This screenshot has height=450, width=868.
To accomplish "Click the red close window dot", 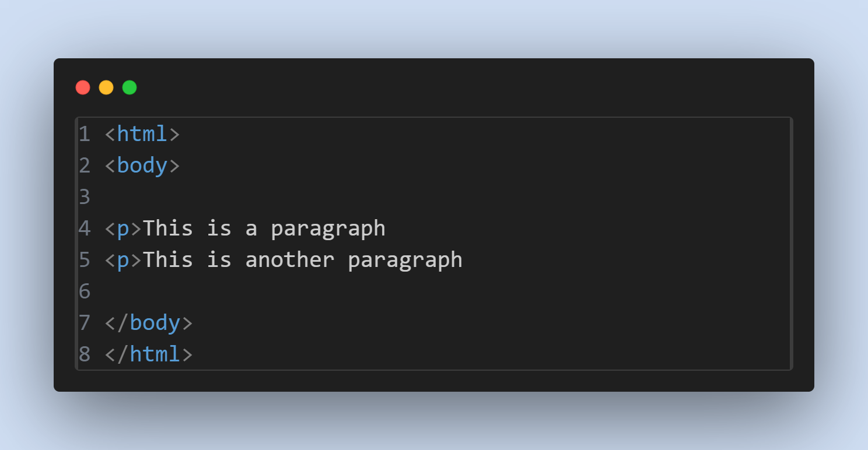I will click(x=83, y=87).
